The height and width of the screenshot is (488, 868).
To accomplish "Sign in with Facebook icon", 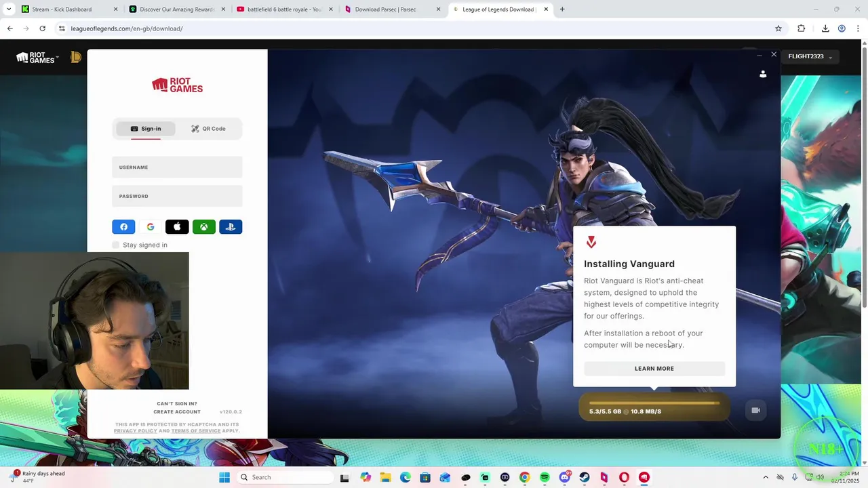I will pos(123,227).
